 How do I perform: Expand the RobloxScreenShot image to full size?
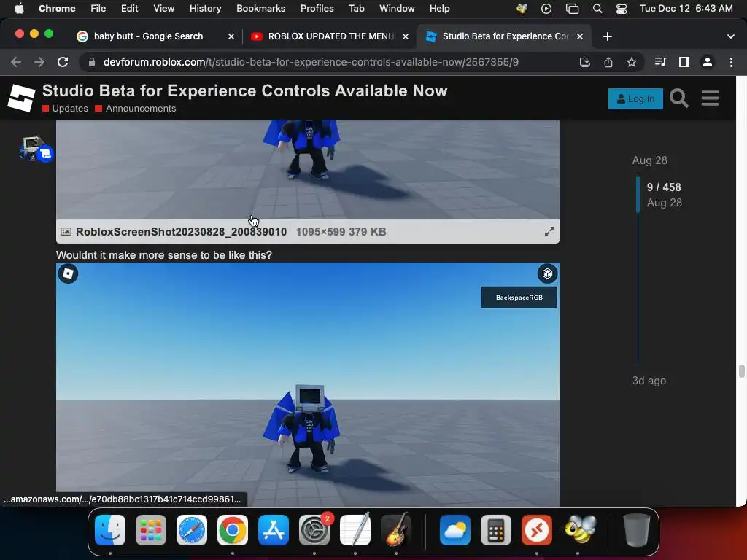click(549, 231)
